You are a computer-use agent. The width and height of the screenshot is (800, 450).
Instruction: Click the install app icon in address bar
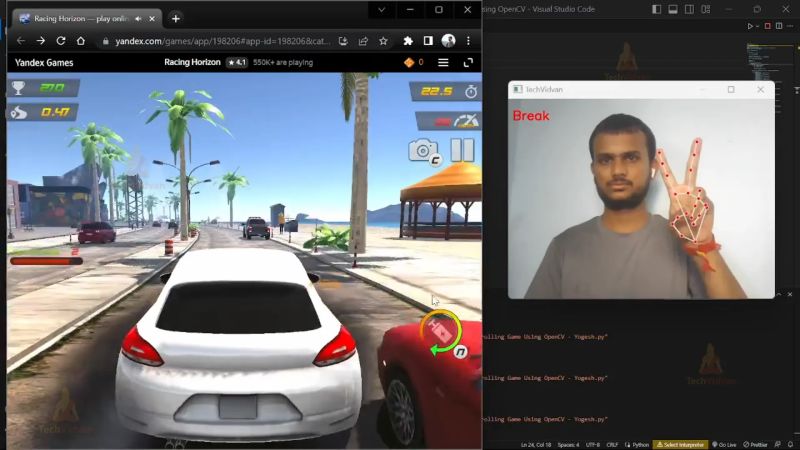343,41
